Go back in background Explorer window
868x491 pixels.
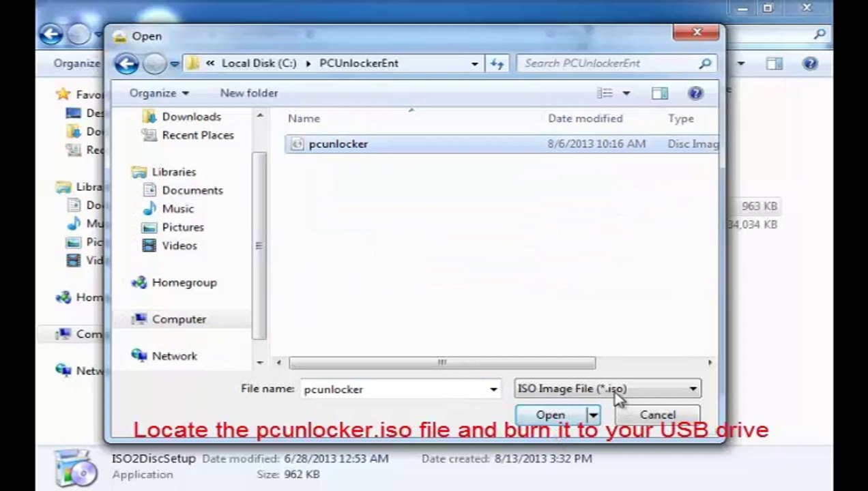pyautogui.click(x=51, y=34)
